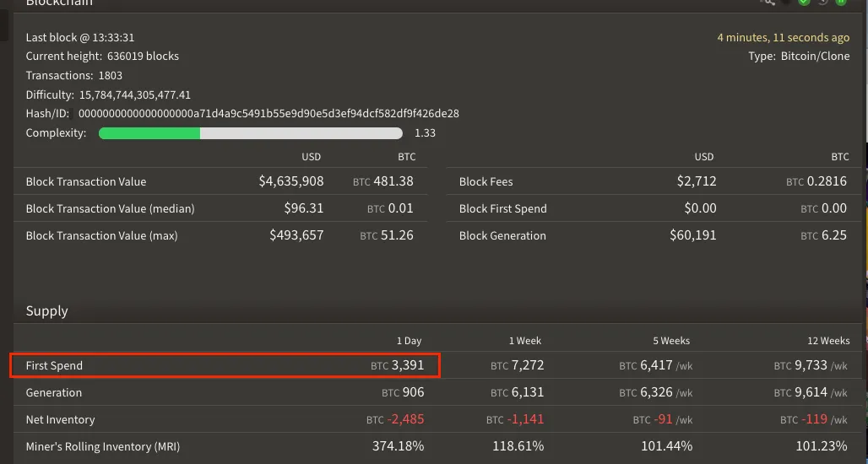Click the green pause icon
Viewport: 868px width, 464px height.
tap(841, 3)
